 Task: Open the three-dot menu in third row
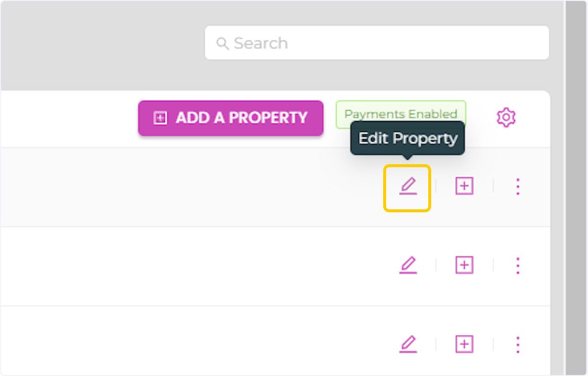518,344
